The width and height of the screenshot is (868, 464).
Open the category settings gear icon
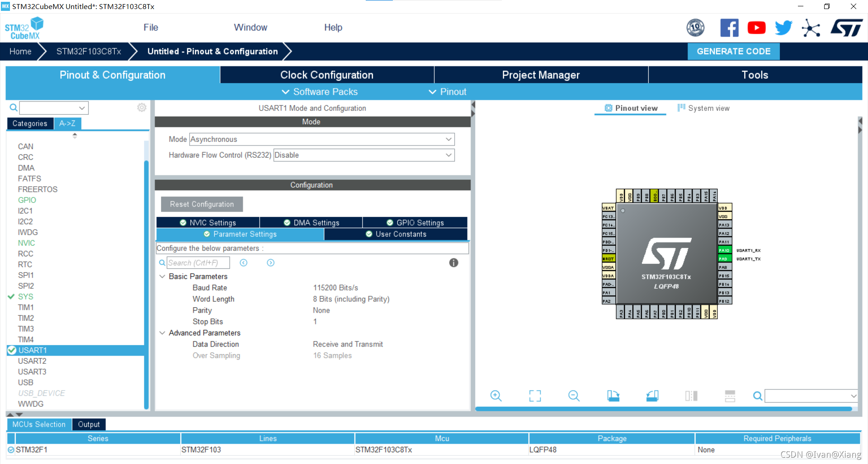coord(142,108)
